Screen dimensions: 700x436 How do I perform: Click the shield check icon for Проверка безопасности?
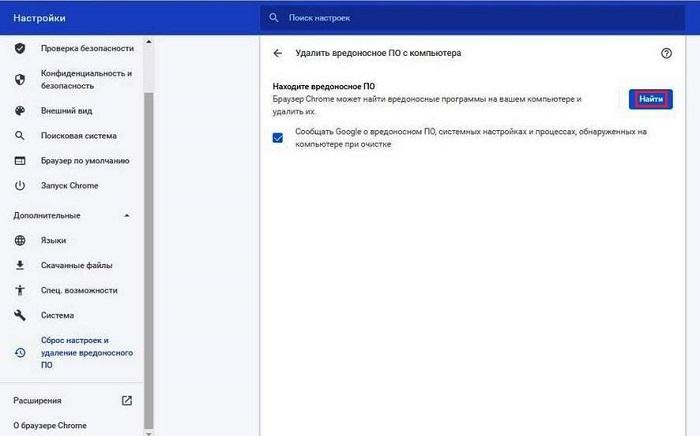point(20,48)
